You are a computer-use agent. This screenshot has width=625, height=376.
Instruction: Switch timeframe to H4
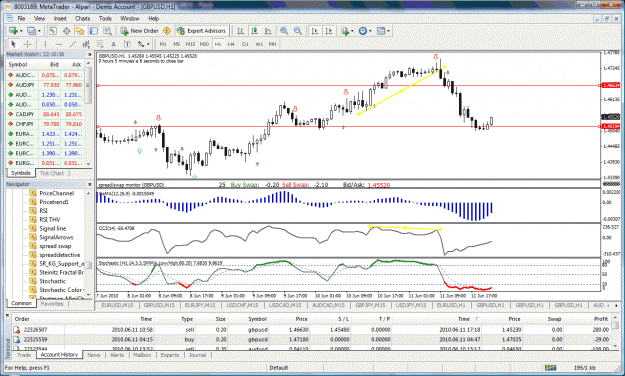(x=231, y=44)
